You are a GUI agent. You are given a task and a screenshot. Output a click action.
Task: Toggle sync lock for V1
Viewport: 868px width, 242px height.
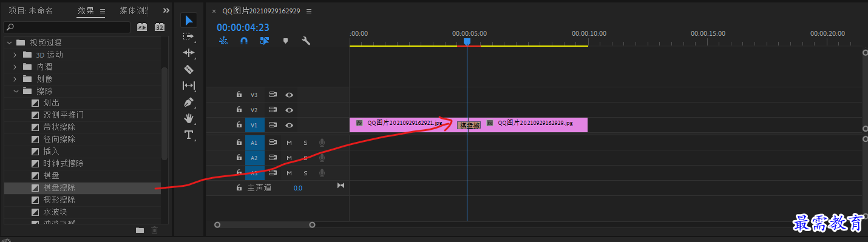[273, 125]
